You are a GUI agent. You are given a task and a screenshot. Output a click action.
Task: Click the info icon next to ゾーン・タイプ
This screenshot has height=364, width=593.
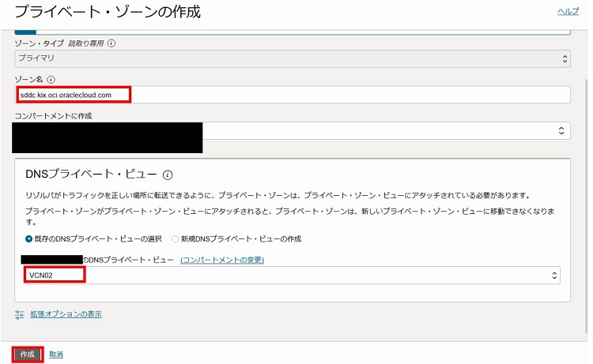tap(111, 43)
